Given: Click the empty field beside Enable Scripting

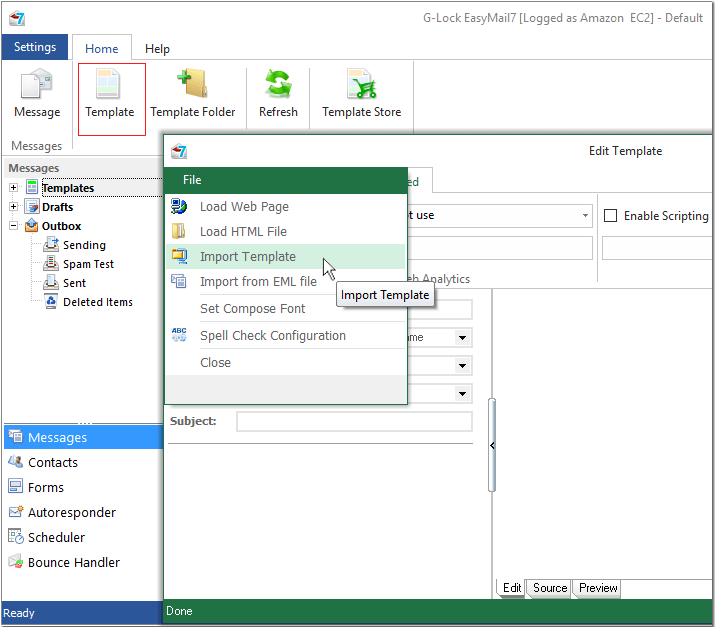Looking at the screenshot, I should click(657, 248).
